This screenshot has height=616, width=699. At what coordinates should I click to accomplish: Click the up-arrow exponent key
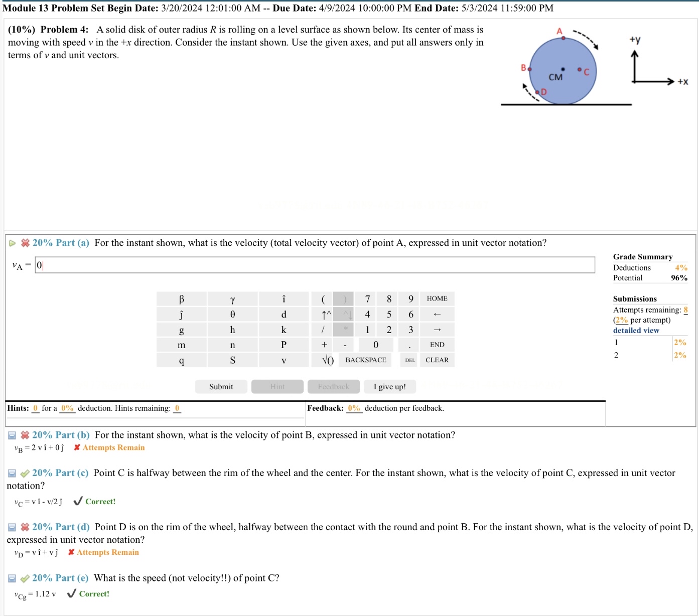pos(326,314)
